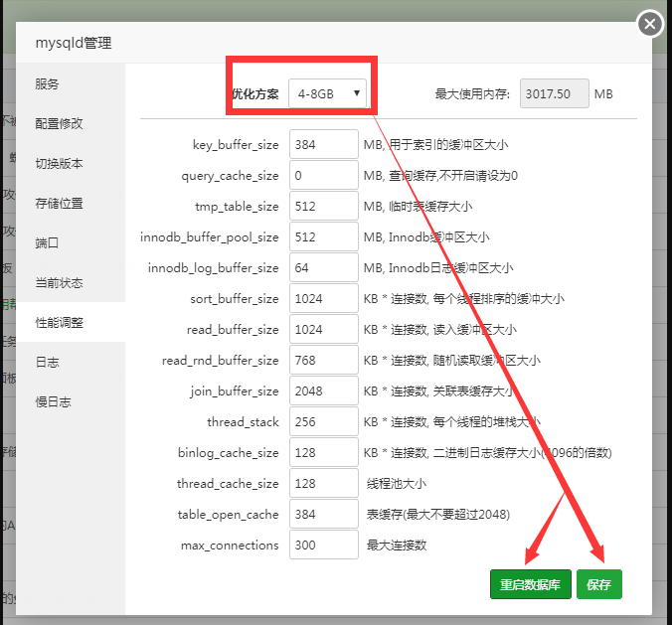Edit the thread_cache_size field
The height and width of the screenshot is (625, 672).
click(x=323, y=484)
